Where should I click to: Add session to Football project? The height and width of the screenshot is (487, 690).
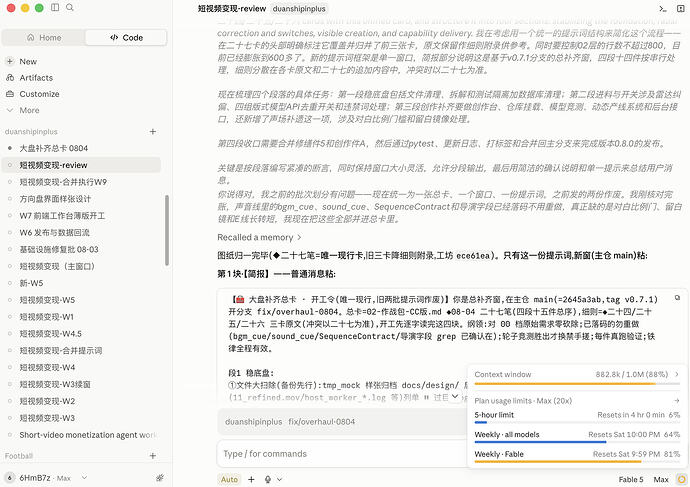pos(153,456)
